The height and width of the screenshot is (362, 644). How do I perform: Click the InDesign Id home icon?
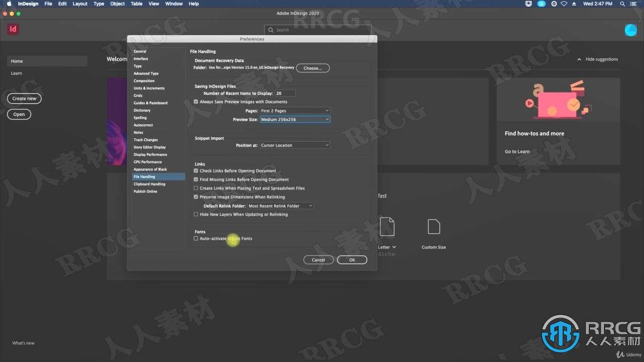13,29
